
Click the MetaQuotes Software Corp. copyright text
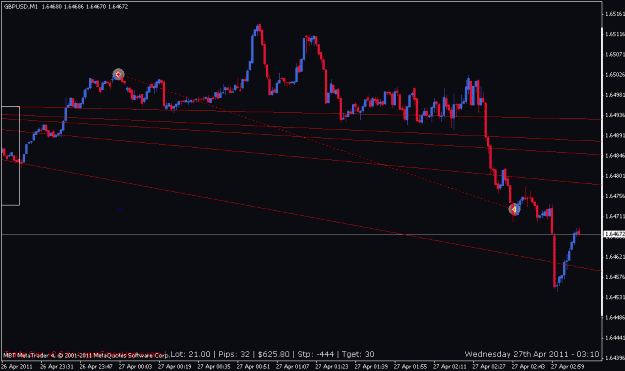coord(86,355)
